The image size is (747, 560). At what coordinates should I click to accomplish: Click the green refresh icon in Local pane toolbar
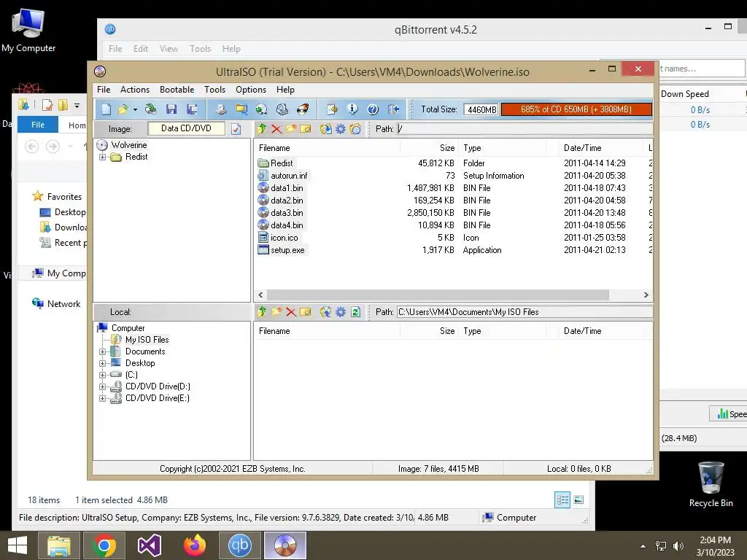pos(355,312)
